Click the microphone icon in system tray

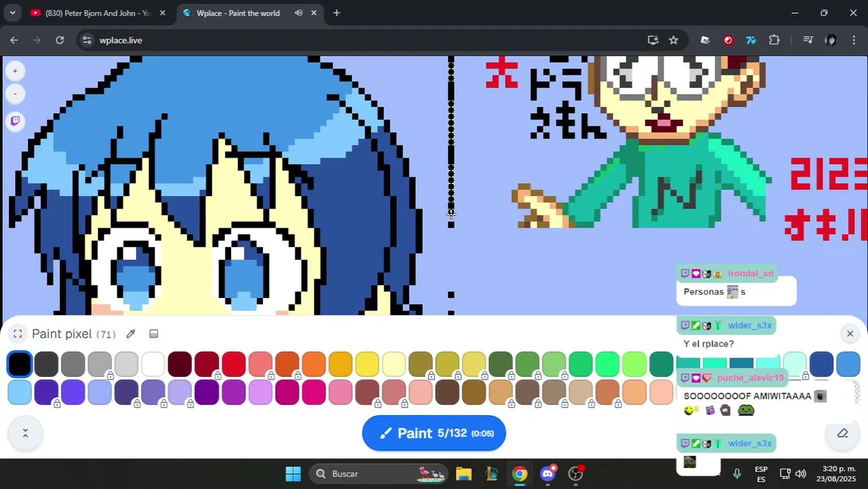[737, 473]
